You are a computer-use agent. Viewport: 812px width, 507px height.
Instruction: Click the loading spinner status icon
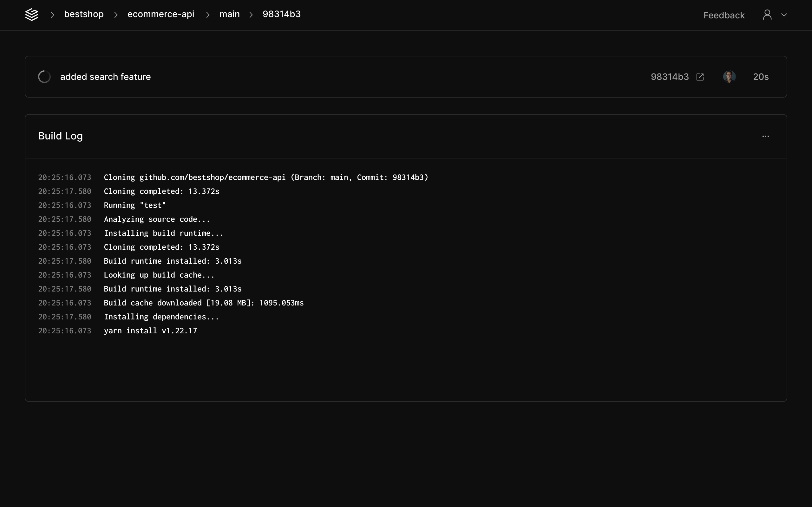click(x=44, y=77)
